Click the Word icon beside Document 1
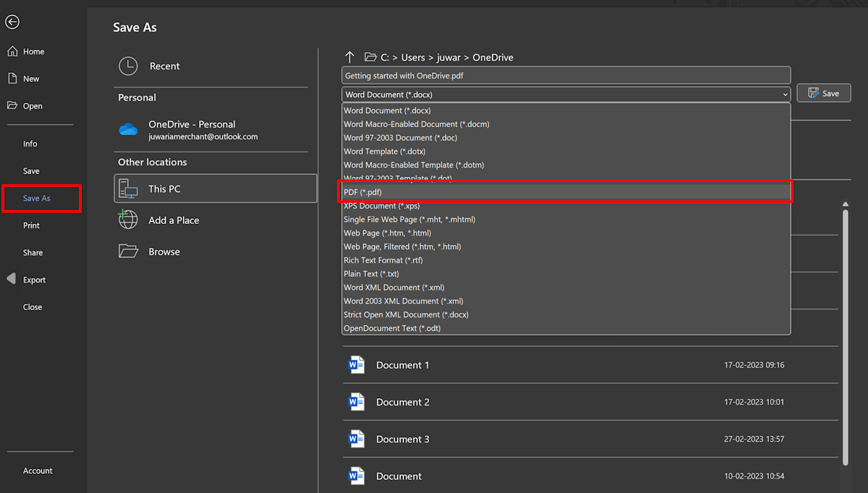This screenshot has height=493, width=868. coord(356,365)
